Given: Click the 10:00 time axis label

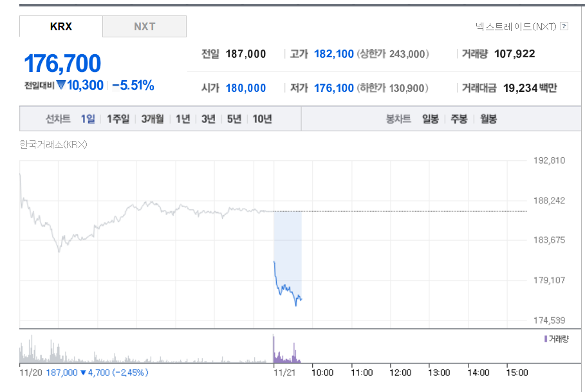Looking at the screenshot, I should [322, 373].
